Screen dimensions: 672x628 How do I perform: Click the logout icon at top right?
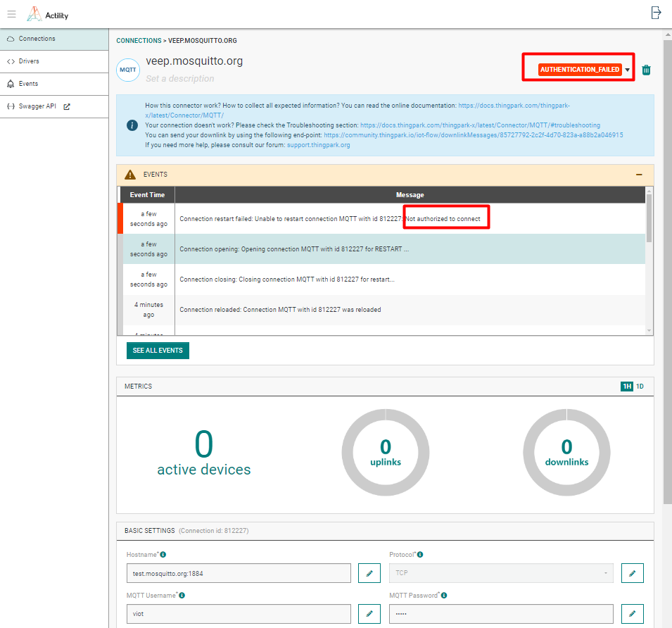pyautogui.click(x=656, y=13)
